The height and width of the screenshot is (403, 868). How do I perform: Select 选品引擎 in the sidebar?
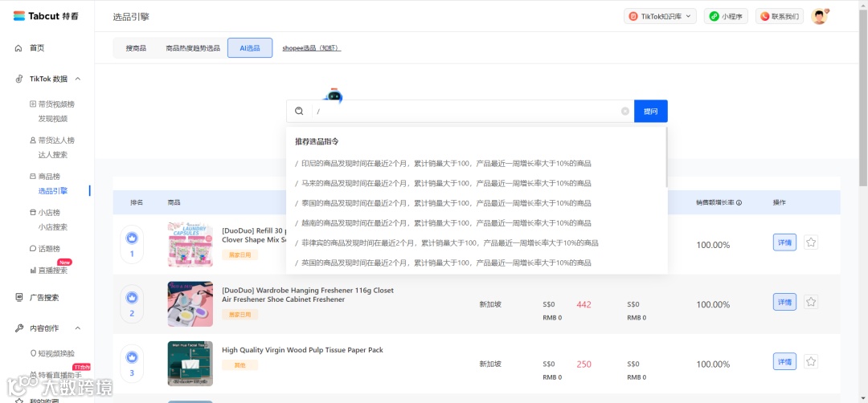52,191
